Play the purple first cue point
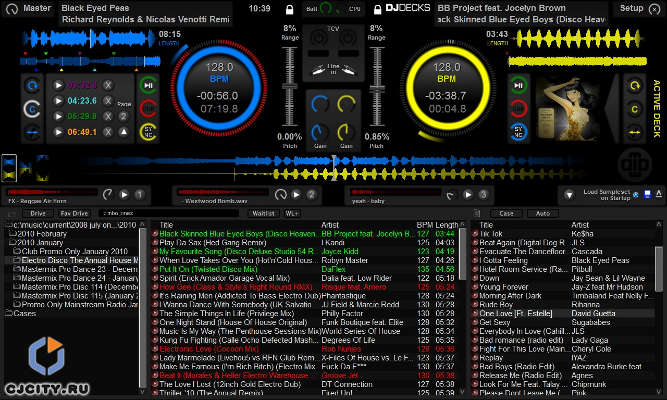 click(x=58, y=85)
